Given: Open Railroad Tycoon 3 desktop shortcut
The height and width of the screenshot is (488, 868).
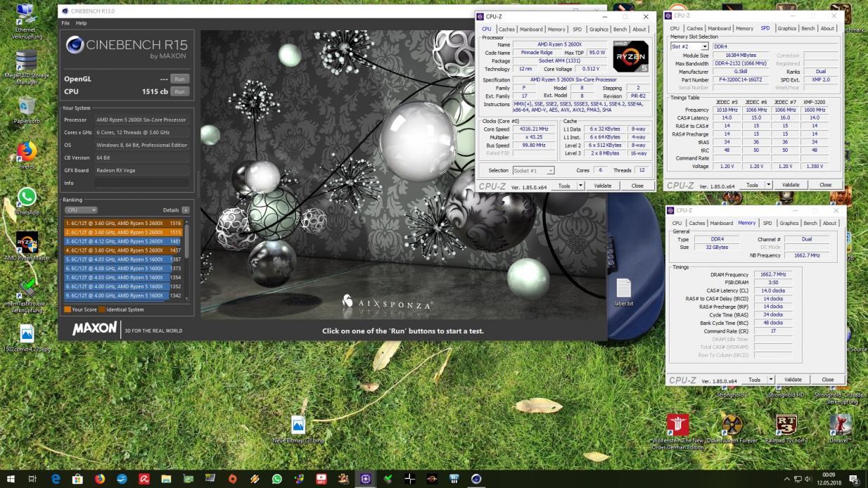Looking at the screenshot, I should click(x=786, y=429).
